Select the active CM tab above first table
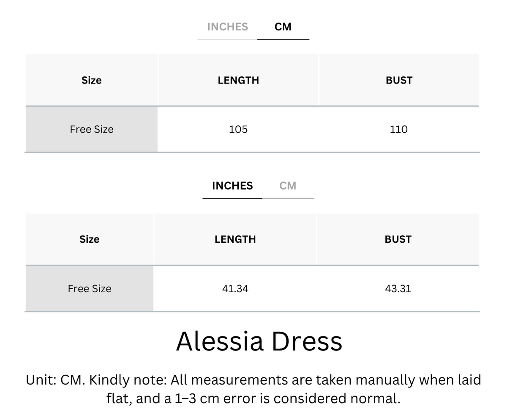 coord(283,27)
